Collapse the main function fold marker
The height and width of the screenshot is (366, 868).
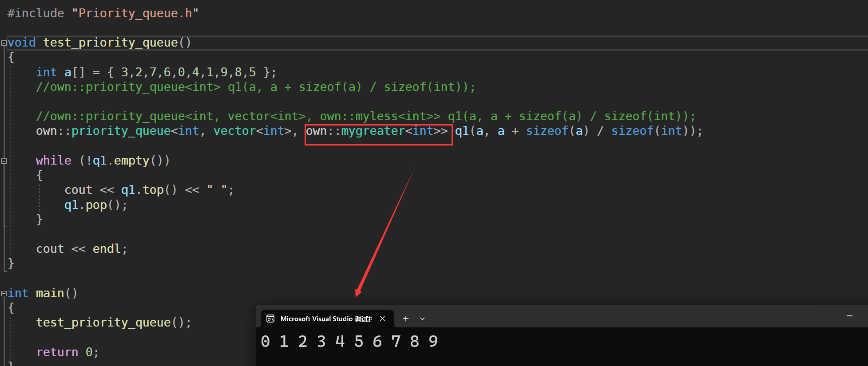[4, 294]
